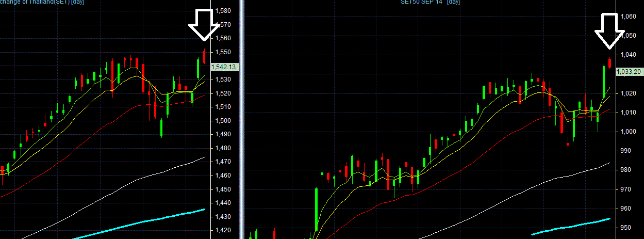Click the latest red candle on SET50 chart
The width and height of the screenshot is (644, 239).
609,62
